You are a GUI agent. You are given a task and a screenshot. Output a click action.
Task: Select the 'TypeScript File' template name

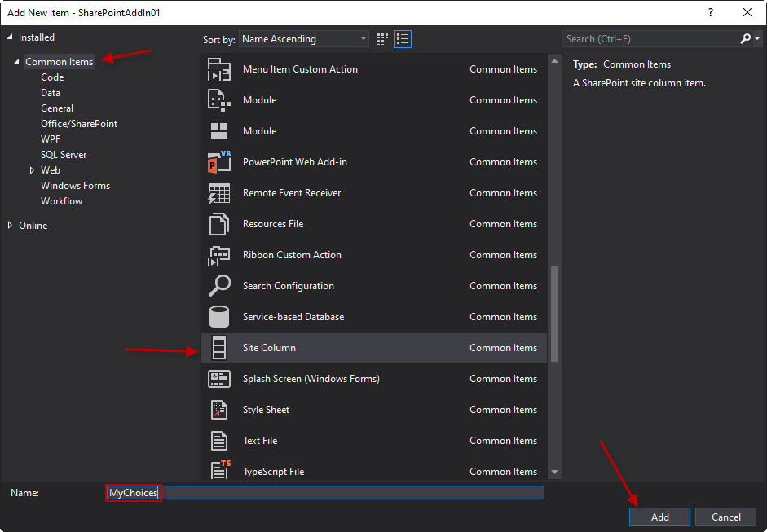click(273, 472)
